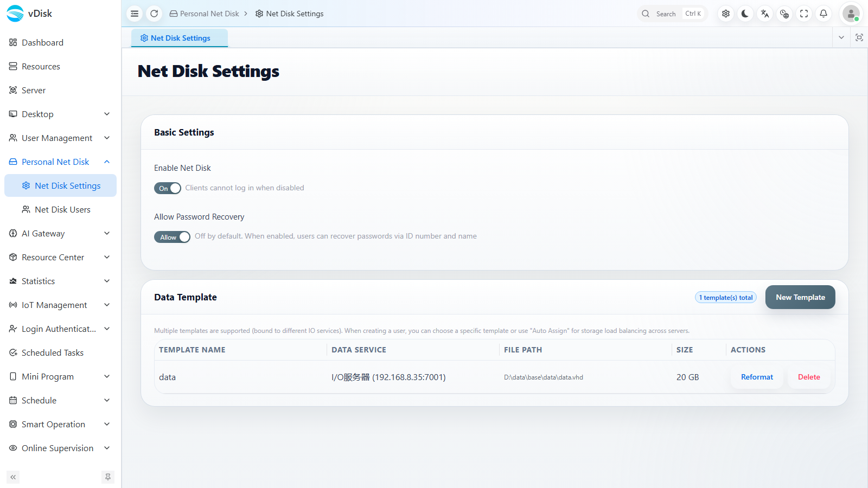Click the refresh icon in top bar
Screen dimensions: 868x488
154,14
